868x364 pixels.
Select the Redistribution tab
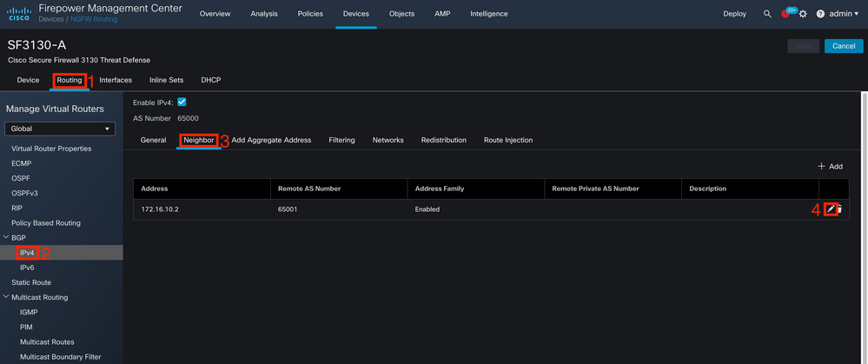[443, 140]
